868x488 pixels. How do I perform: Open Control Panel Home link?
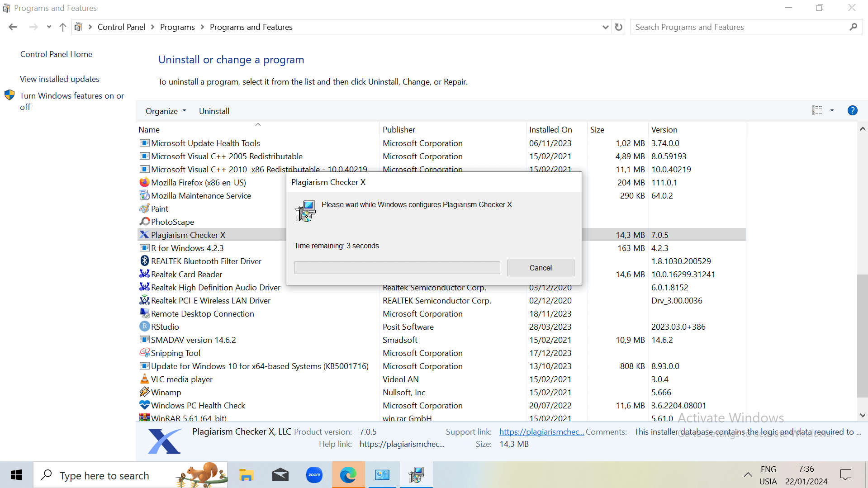pos(56,54)
